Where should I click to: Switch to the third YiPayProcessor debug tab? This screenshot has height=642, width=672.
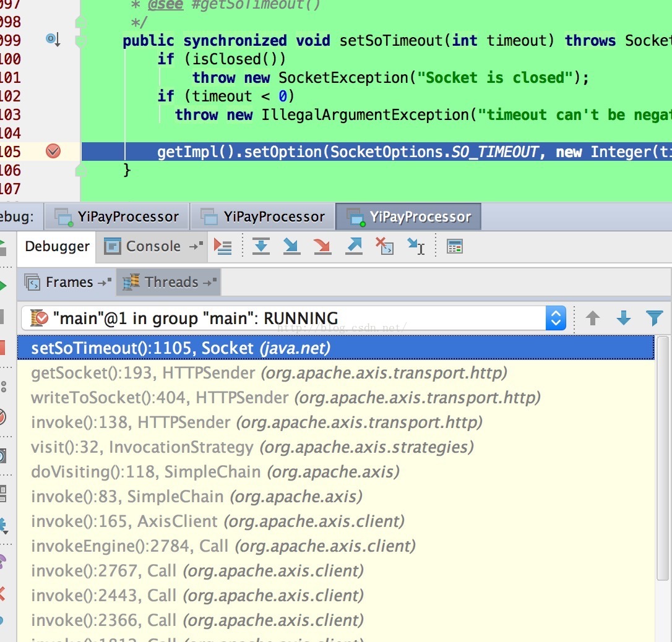(x=408, y=216)
